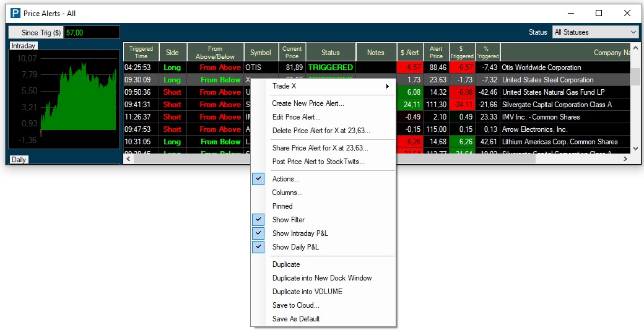Screen dimensions: 644x335
Task: Open the Columns settings entry
Action: 287,193
